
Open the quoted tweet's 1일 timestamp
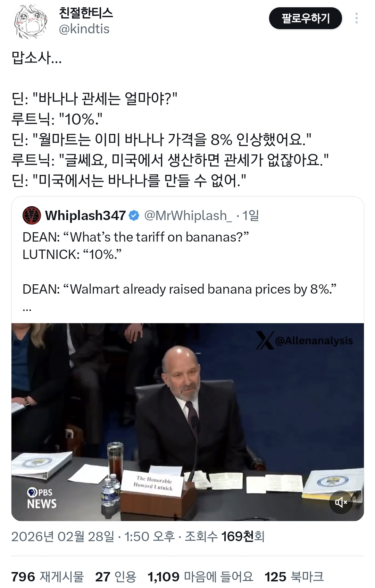251,216
